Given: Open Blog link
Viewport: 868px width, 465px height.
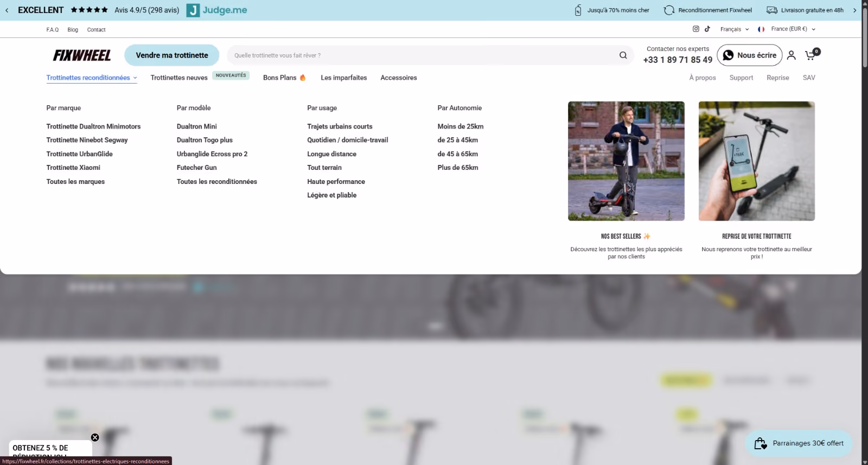Looking at the screenshot, I should click(x=73, y=30).
